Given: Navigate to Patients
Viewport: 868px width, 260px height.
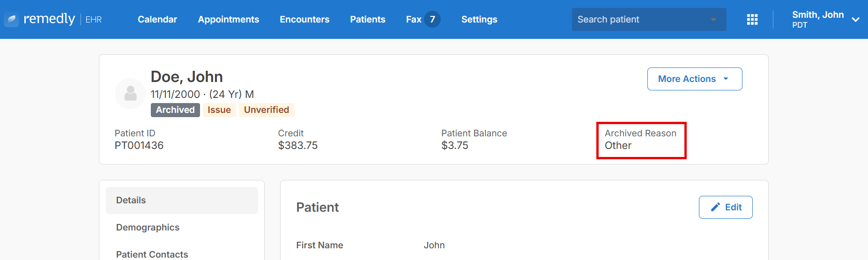Looking at the screenshot, I should 368,19.
